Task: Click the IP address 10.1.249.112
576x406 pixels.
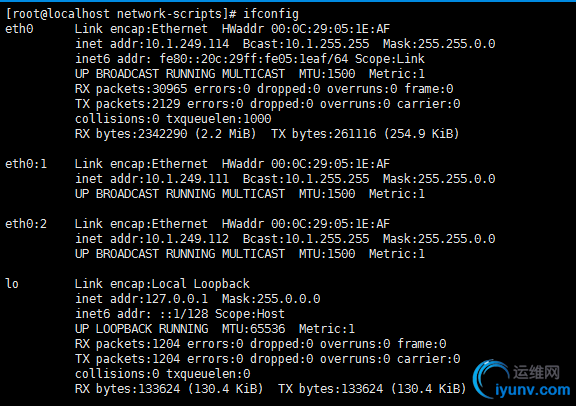Action: click(x=187, y=238)
